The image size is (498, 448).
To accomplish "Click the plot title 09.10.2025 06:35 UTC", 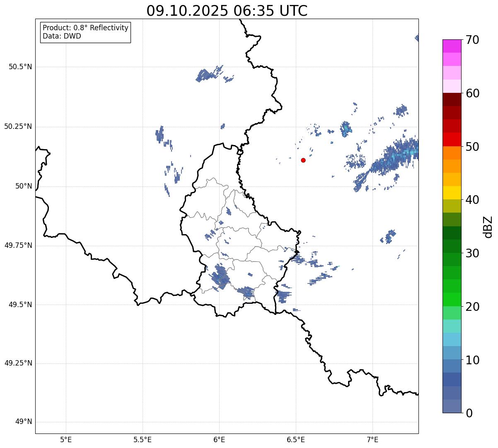I will coord(227,11).
